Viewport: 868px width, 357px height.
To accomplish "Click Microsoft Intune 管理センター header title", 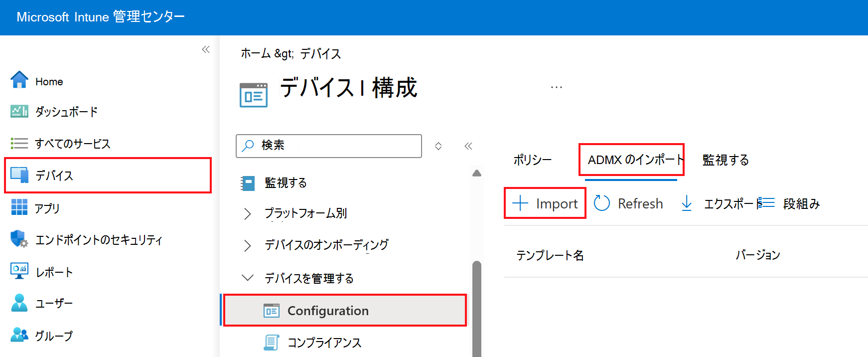I will 101,17.
